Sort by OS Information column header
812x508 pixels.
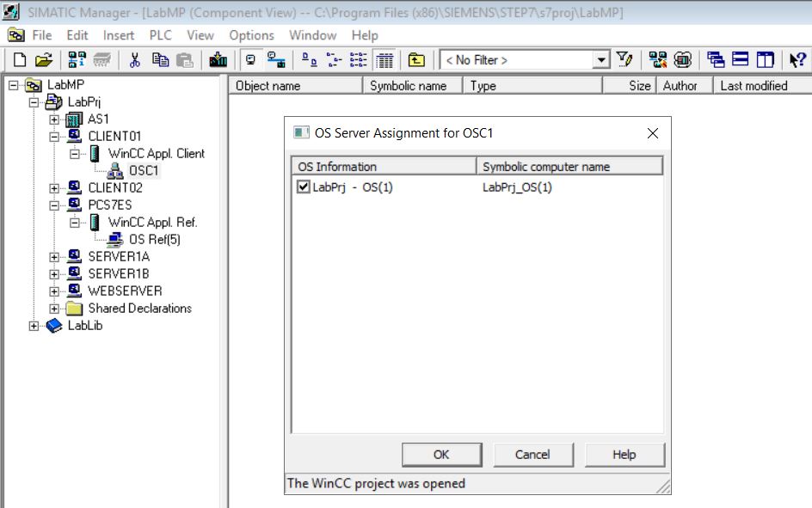(384, 167)
